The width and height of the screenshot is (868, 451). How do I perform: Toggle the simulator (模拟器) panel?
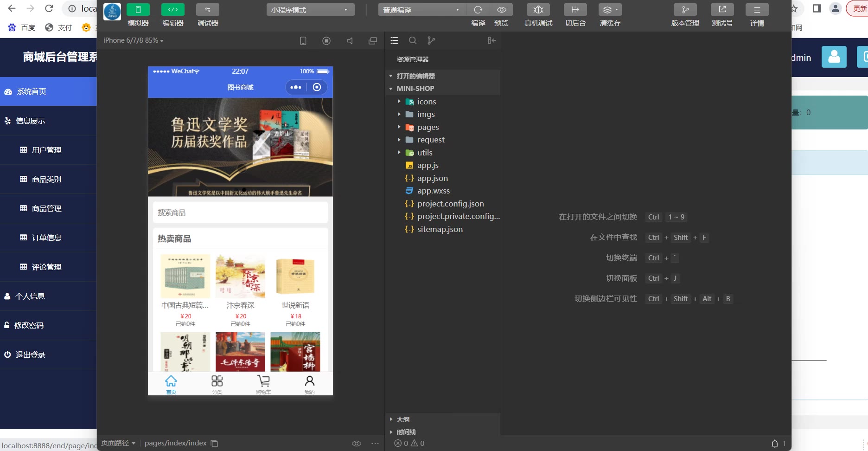tap(138, 10)
